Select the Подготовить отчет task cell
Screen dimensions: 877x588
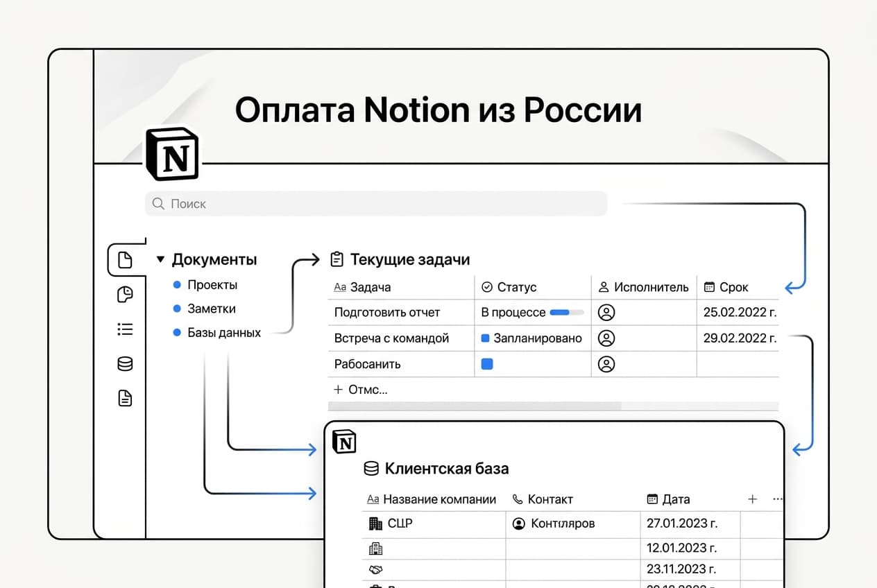387,313
